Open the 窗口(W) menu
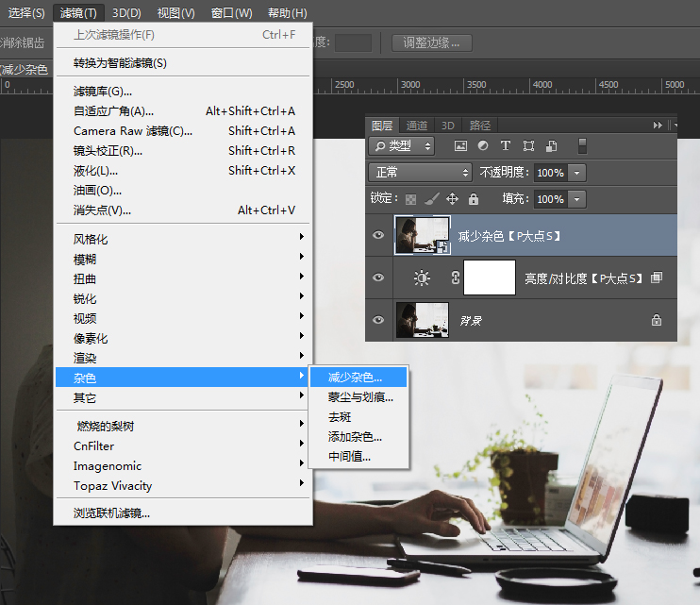The height and width of the screenshot is (605, 700). click(231, 13)
